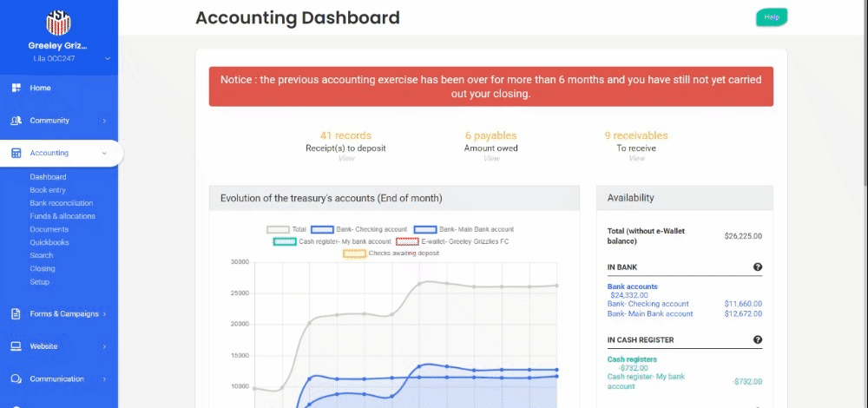The height and width of the screenshot is (408, 868).
Task: Expand the Community submenu chevron
Action: tap(104, 121)
